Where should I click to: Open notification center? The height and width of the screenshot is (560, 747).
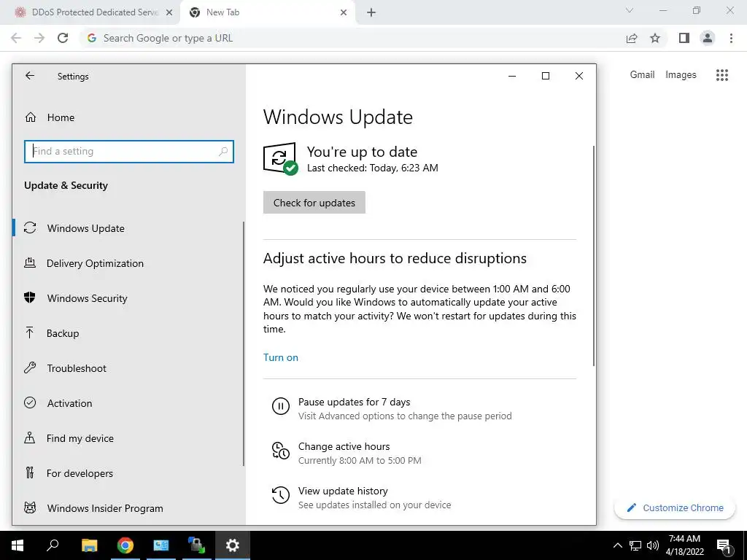[724, 545]
